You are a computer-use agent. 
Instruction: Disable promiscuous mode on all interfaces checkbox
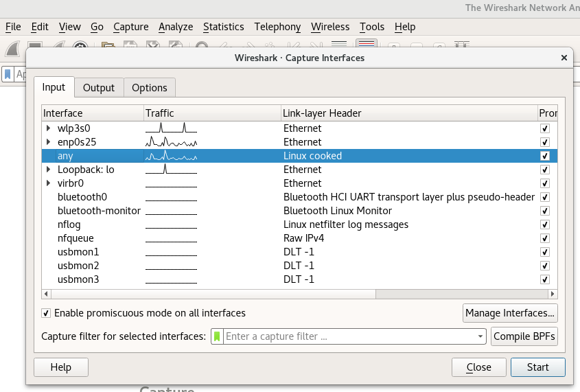coord(46,313)
